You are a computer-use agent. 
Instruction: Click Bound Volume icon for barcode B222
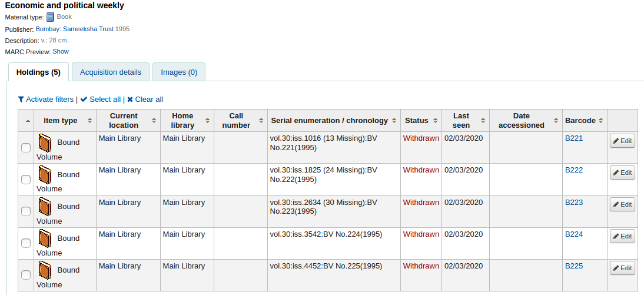click(45, 174)
